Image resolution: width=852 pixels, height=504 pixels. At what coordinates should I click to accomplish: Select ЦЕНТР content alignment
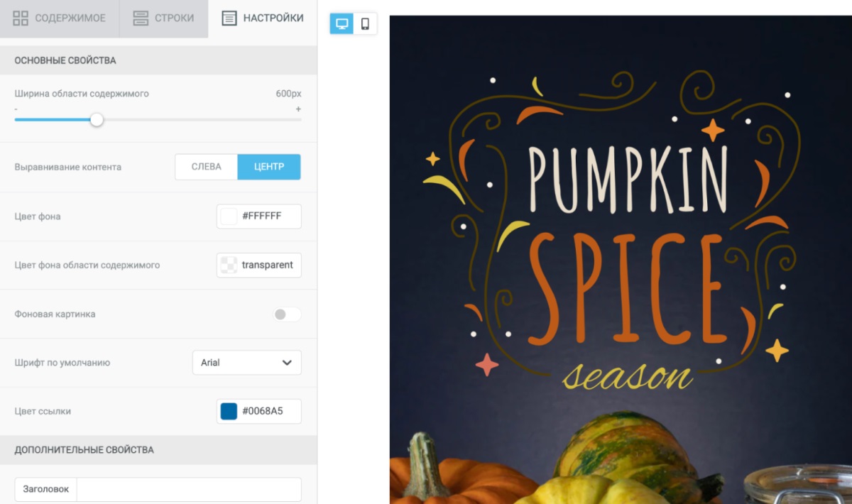pos(269,167)
